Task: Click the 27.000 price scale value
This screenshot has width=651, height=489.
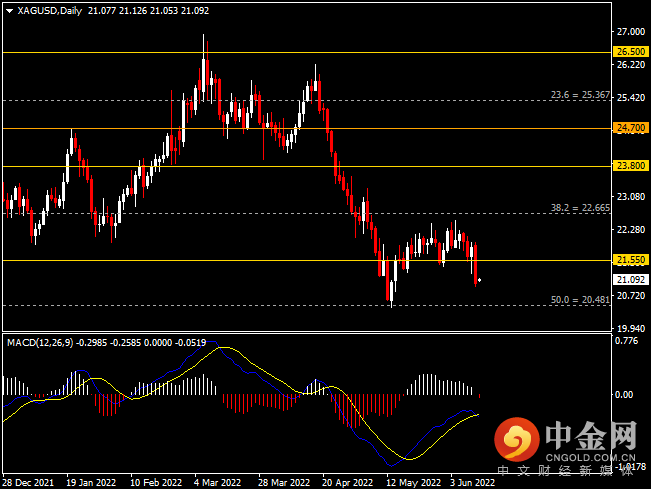Action: point(631,32)
